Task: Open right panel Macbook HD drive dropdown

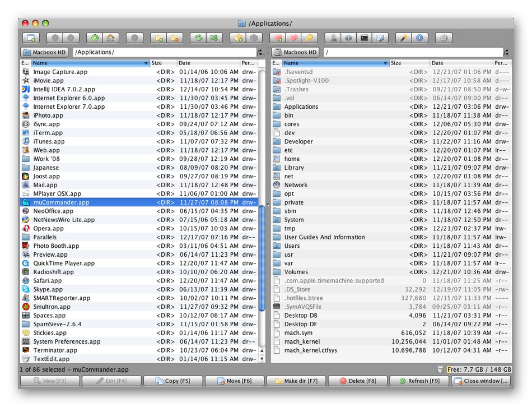Action: click(x=296, y=52)
